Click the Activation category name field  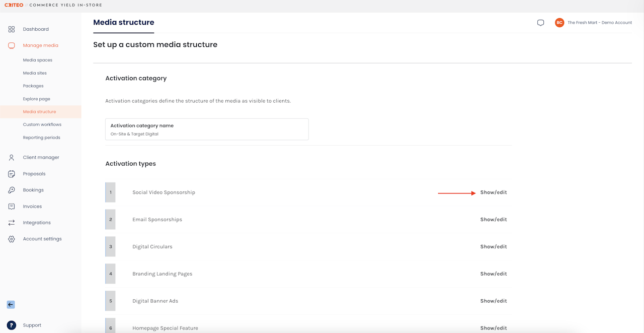(207, 129)
